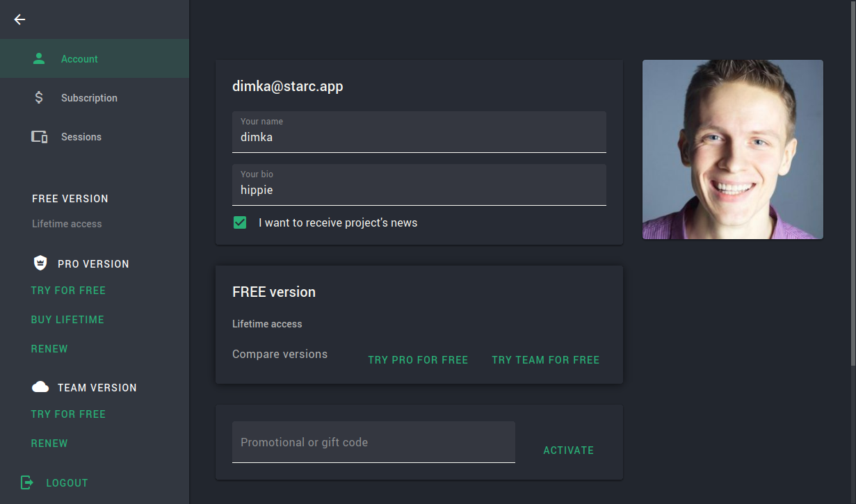Click the TEAM VERSION cloud icon
The width and height of the screenshot is (856, 504).
40,387
